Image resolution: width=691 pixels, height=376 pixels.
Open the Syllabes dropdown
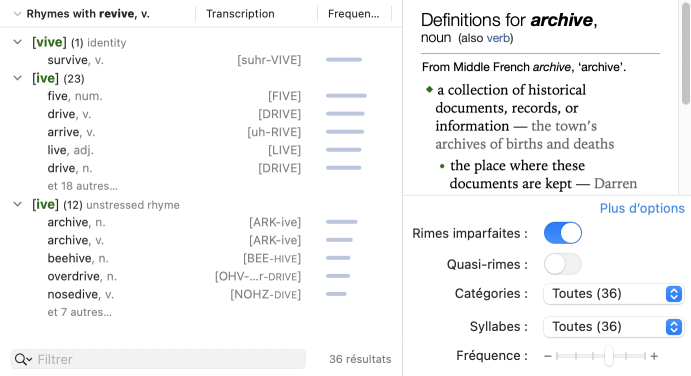[x=613, y=327]
